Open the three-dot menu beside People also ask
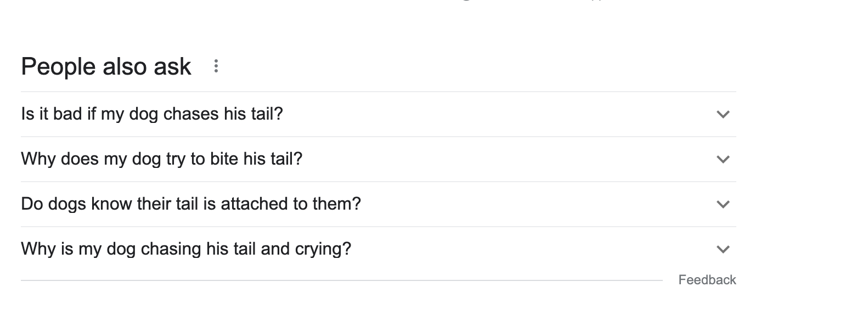The width and height of the screenshot is (868, 315). [x=216, y=66]
